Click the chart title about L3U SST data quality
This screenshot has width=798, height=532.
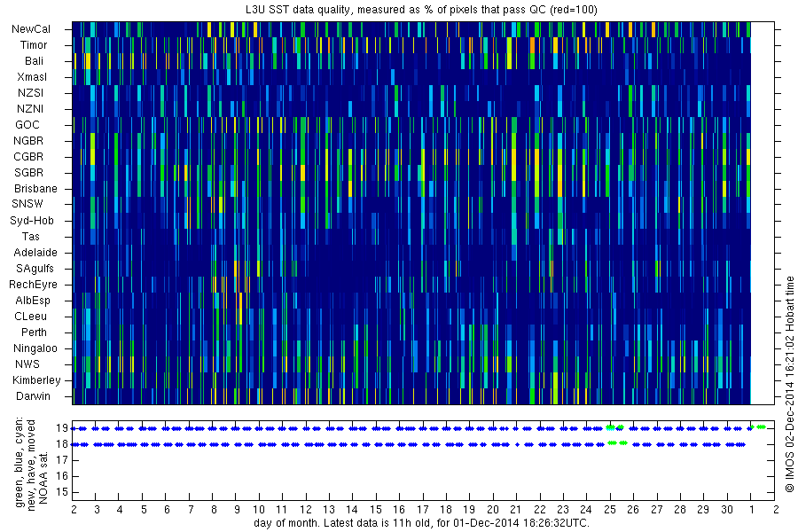[422, 10]
